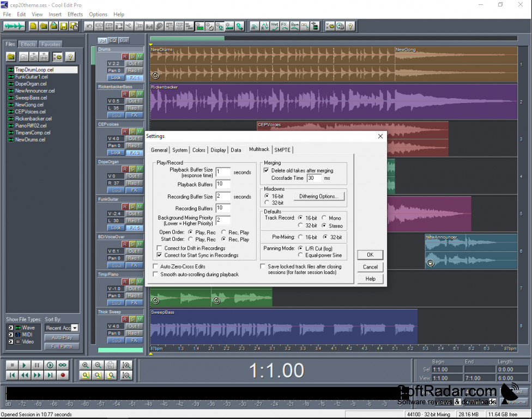Go to end of session
532x419 pixels.
50,375
